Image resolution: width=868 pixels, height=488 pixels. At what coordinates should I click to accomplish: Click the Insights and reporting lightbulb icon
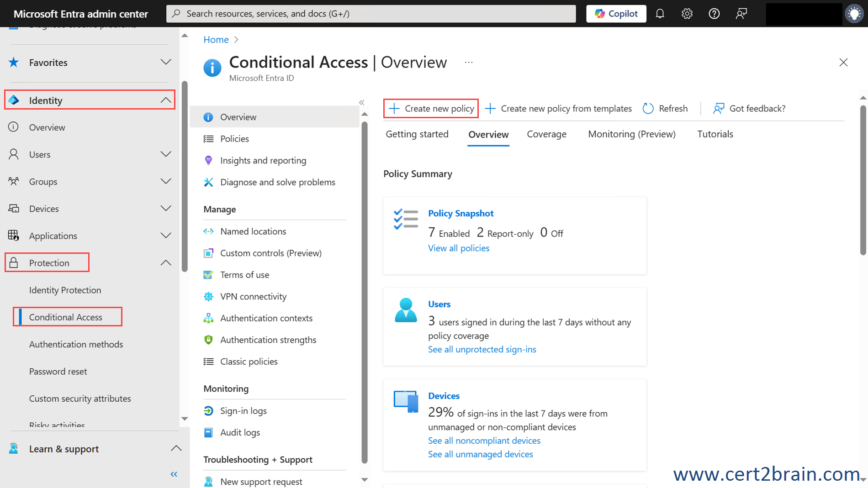coord(208,160)
